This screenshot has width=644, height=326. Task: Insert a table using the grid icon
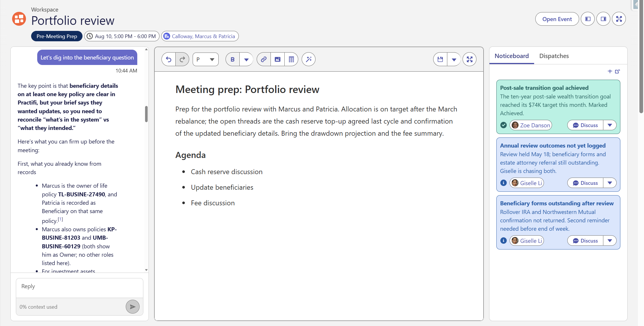291,59
